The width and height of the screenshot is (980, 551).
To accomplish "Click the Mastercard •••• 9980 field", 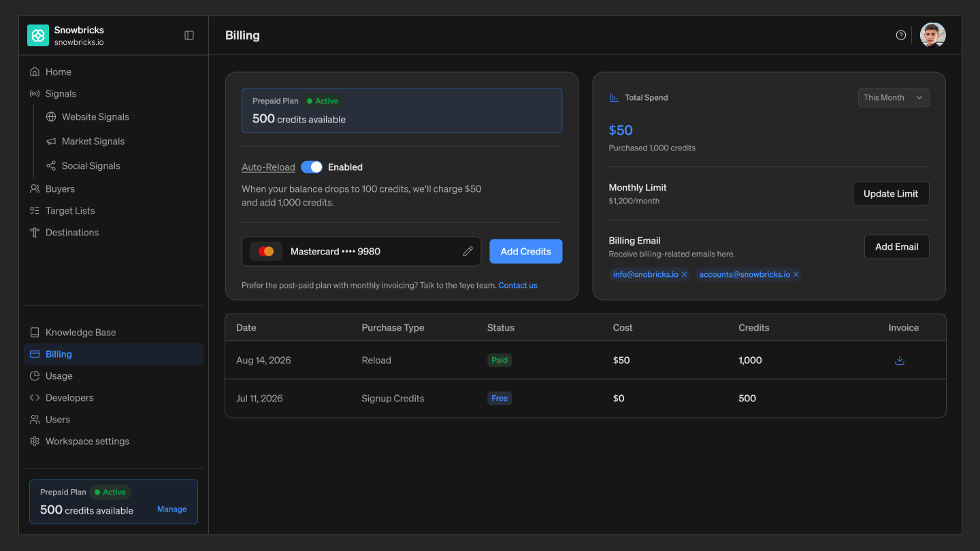I will click(361, 252).
